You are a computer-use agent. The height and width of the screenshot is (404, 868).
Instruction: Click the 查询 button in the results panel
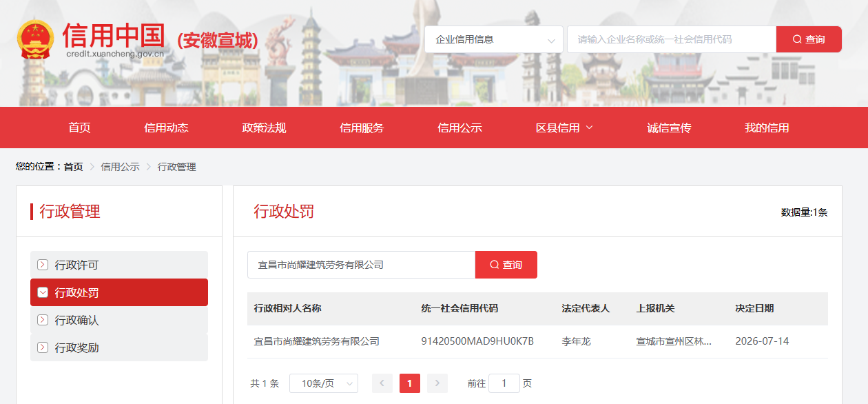506,265
